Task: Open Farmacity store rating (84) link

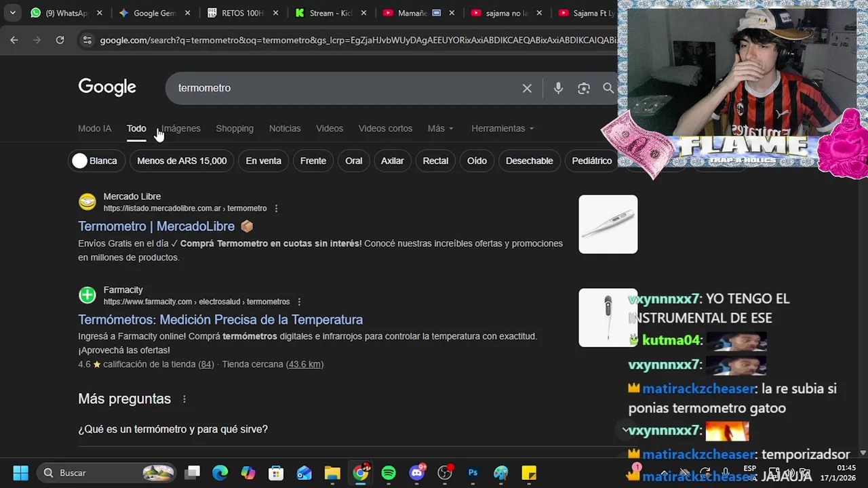Action: [205, 365]
